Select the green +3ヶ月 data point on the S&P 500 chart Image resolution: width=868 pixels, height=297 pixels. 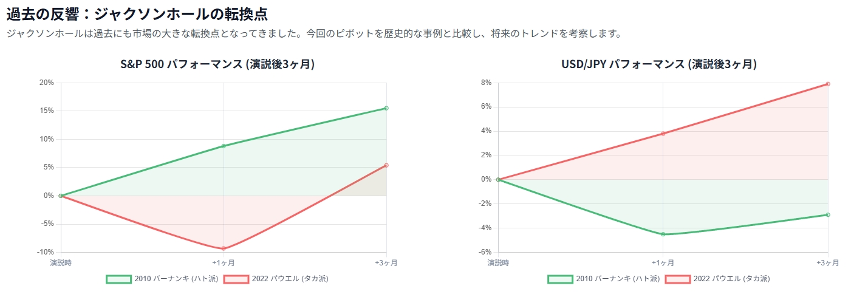[x=386, y=108]
